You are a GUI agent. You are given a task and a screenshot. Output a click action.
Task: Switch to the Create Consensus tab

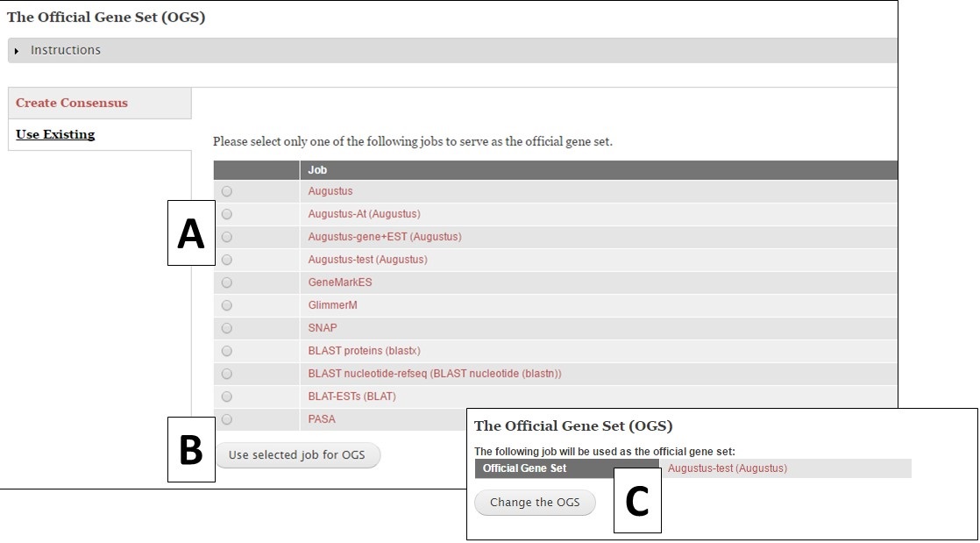tap(70, 103)
